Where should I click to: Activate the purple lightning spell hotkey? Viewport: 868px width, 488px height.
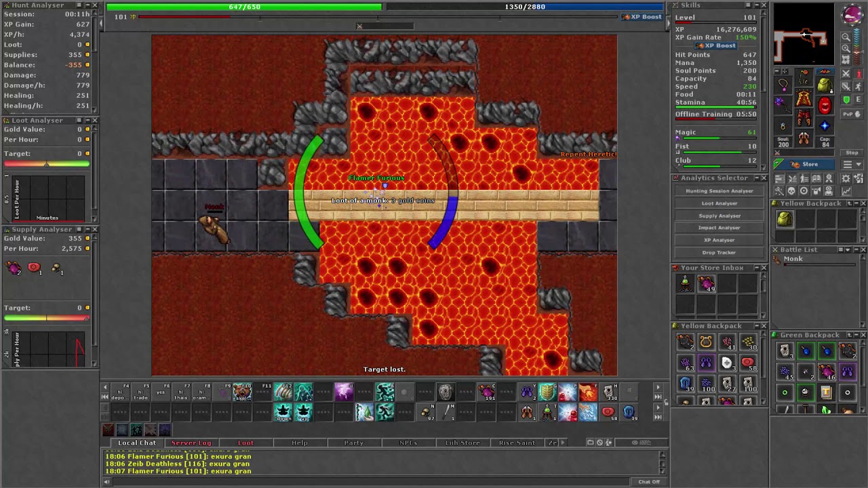coord(344,391)
